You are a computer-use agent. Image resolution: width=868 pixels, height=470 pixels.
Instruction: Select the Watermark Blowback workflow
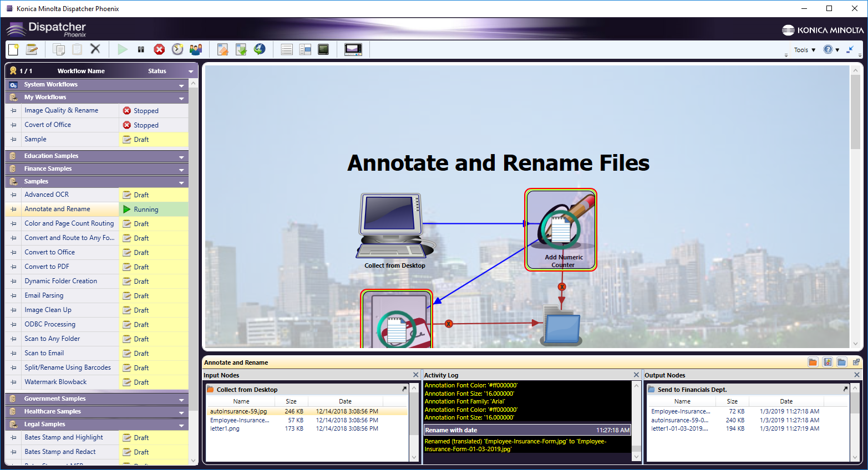click(x=55, y=382)
